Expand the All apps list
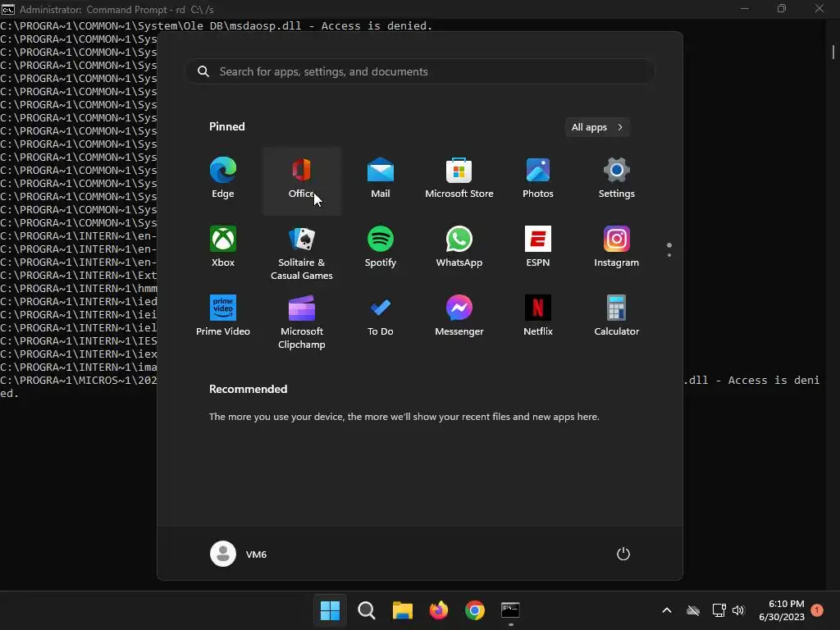840x630 pixels. point(597,127)
